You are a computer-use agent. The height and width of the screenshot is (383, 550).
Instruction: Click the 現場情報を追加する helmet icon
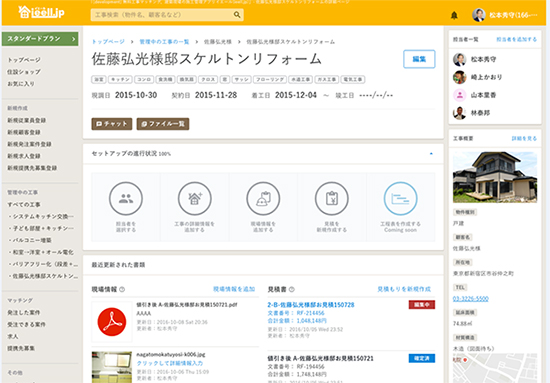click(x=263, y=199)
